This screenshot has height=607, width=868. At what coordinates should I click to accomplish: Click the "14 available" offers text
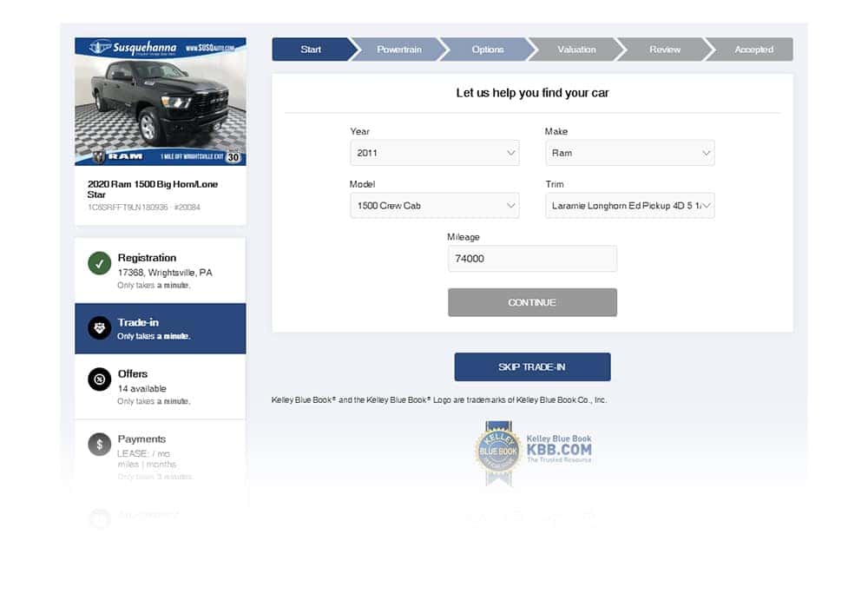coord(141,389)
